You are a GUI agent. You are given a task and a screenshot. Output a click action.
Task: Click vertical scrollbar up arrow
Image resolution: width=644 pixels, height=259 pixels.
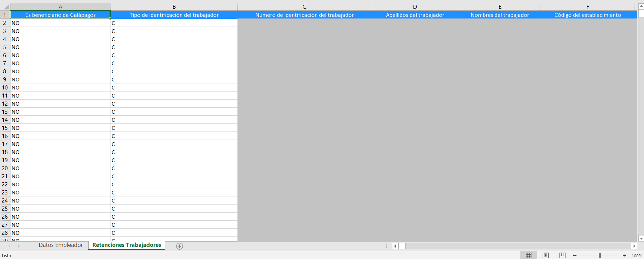tap(641, 6)
